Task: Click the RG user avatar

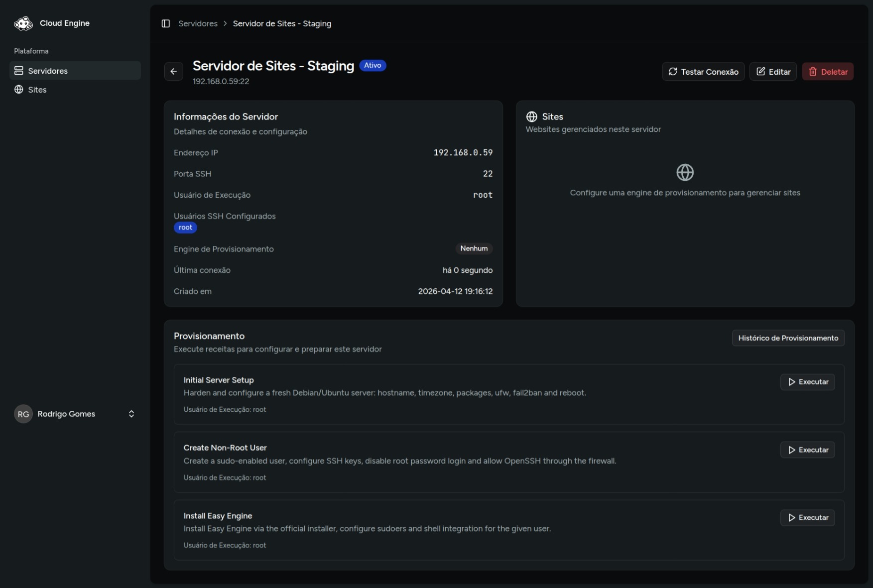Action: click(23, 414)
